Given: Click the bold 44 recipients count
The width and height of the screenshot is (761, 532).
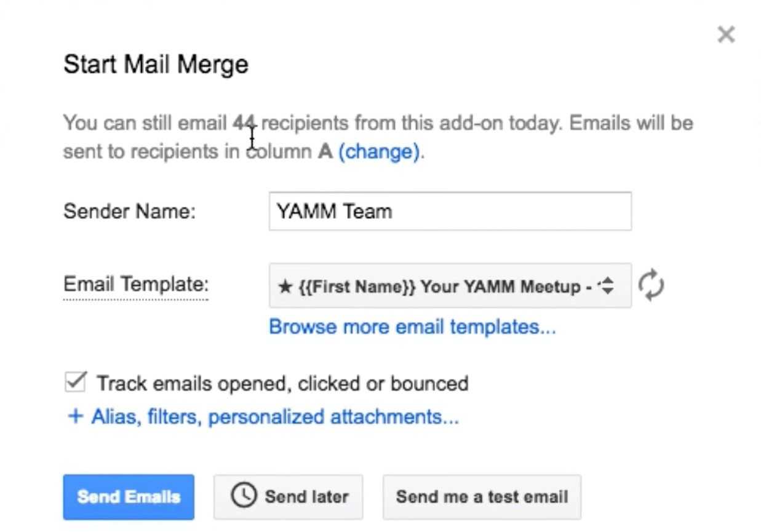Looking at the screenshot, I should tap(244, 123).
